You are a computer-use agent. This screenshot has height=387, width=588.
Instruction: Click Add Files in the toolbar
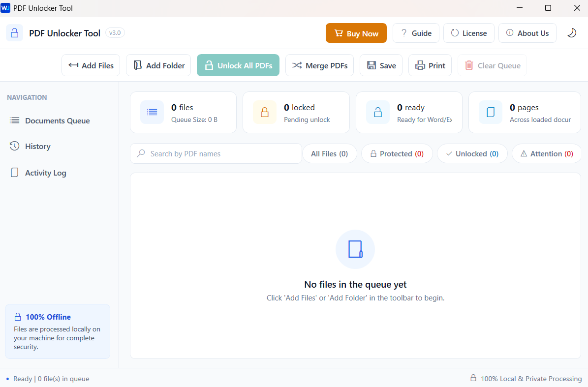click(x=91, y=65)
